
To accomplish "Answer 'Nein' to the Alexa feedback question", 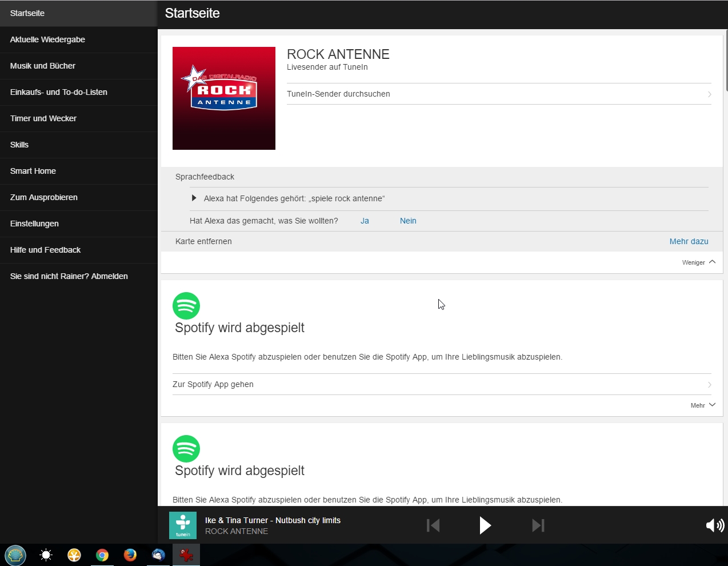I will 408,221.
